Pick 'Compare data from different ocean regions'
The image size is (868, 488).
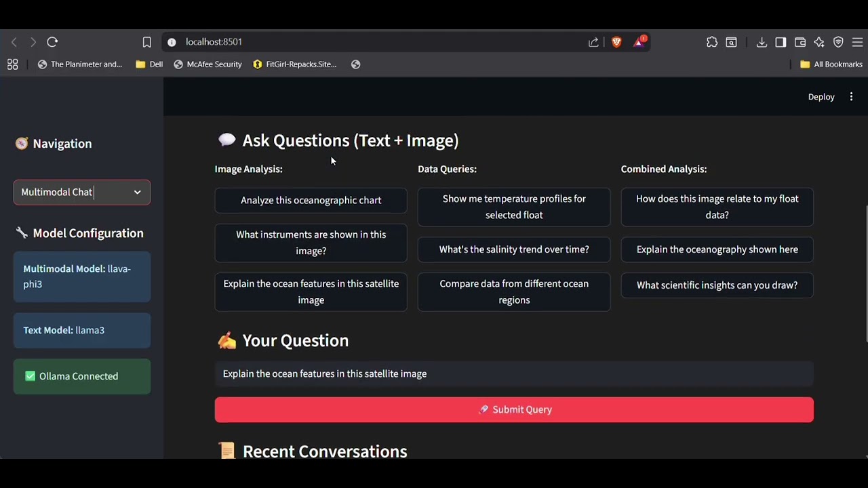pyautogui.click(x=514, y=292)
